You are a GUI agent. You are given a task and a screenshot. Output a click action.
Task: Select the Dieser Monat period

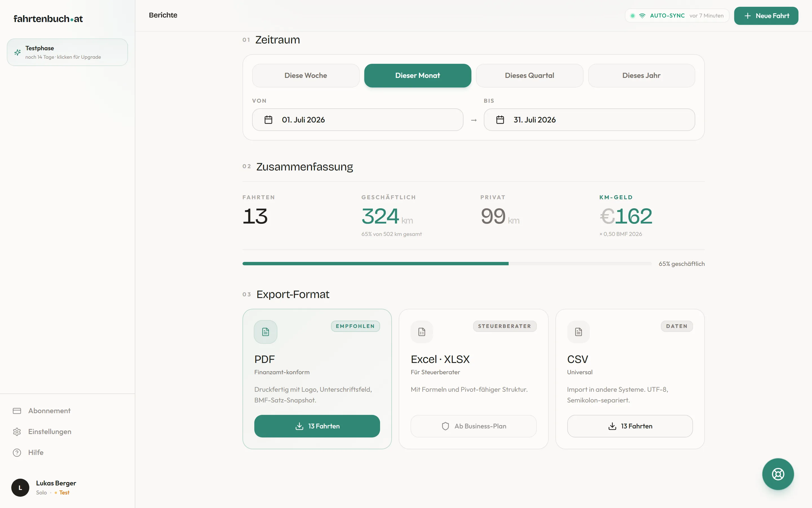[x=417, y=76]
